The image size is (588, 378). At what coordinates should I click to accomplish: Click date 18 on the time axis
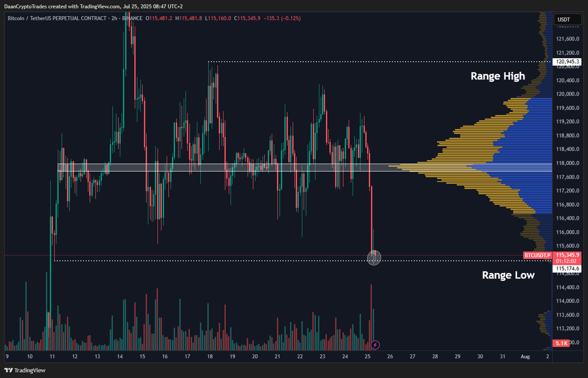(x=210, y=356)
